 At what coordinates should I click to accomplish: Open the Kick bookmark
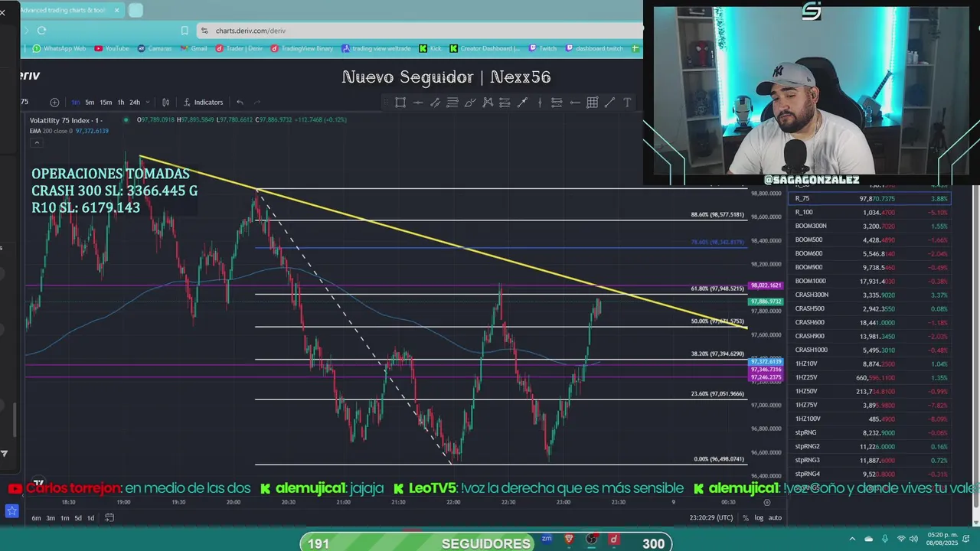[430, 48]
